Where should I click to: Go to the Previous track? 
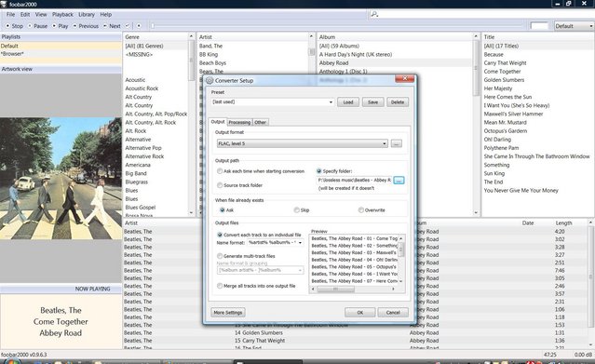click(x=86, y=26)
